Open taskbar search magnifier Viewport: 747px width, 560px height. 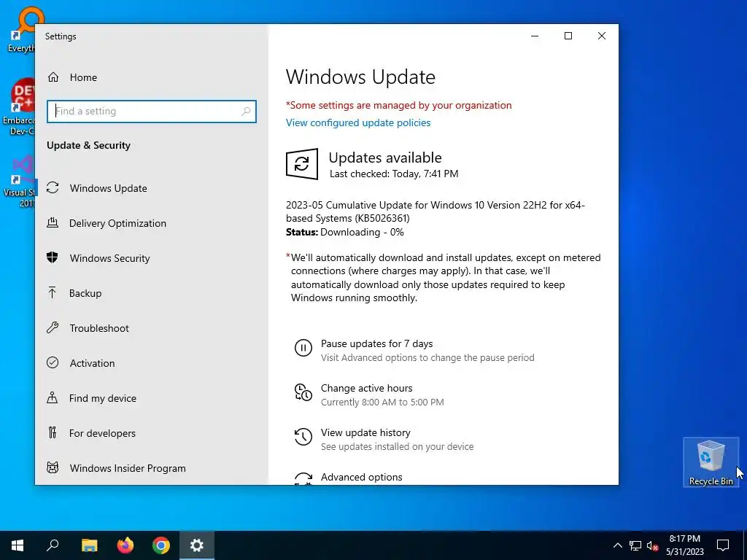[x=53, y=545]
